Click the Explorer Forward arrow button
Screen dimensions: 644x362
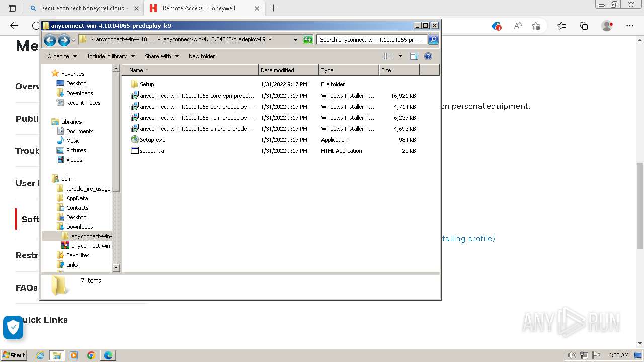click(64, 40)
